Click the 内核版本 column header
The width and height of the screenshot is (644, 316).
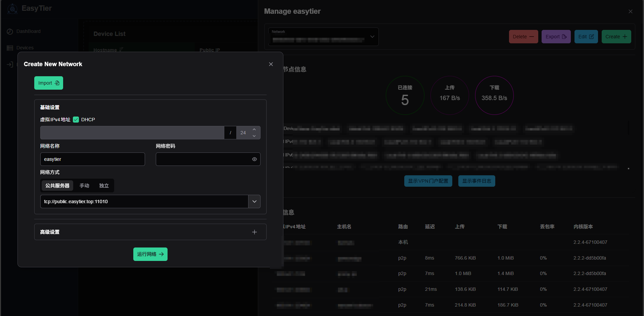click(x=583, y=227)
